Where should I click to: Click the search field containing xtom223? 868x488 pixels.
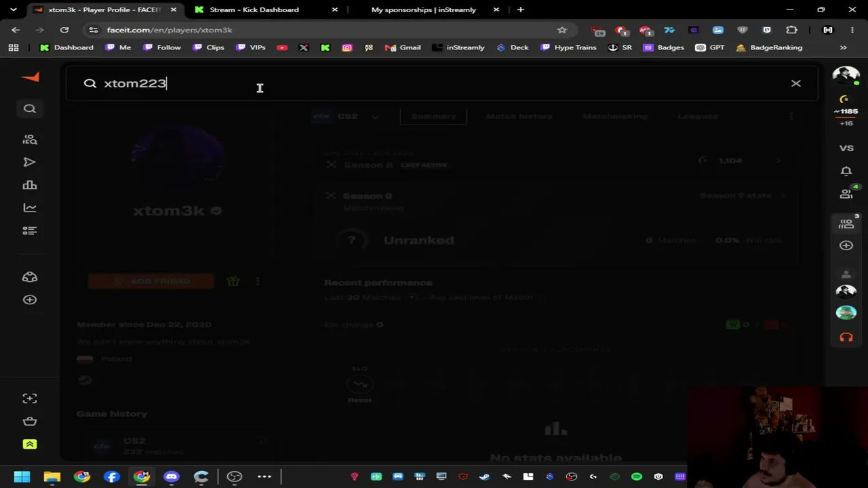[441, 83]
